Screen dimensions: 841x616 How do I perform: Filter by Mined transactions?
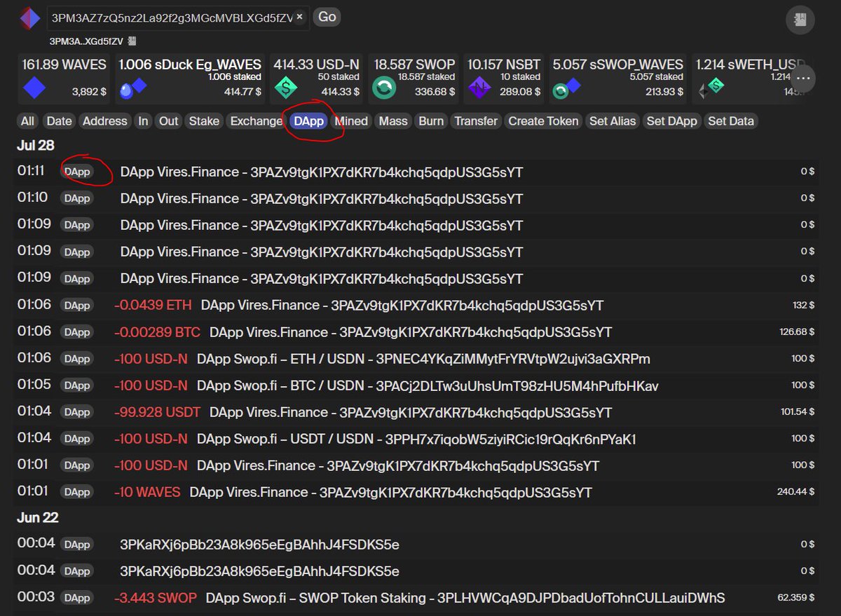click(x=351, y=121)
